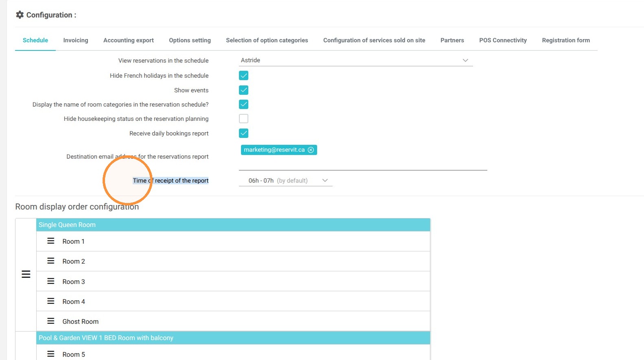Click the drag handle for Room 1
Viewport: 644px width, 360px height.
click(51, 241)
